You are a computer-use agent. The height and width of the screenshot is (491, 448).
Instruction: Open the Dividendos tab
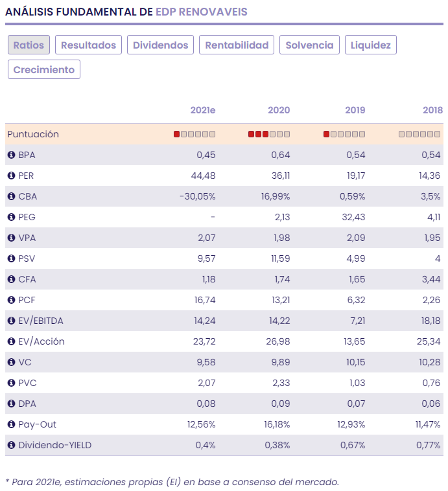(160, 45)
